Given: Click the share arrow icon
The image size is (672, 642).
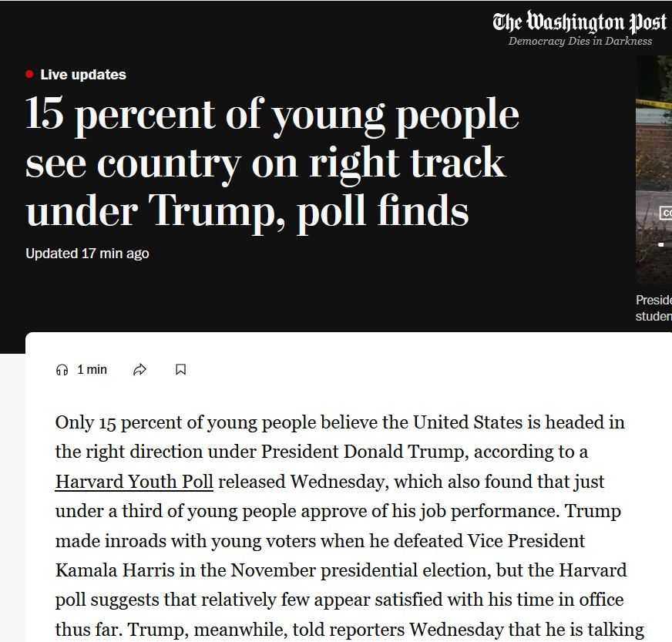Looking at the screenshot, I should pyautogui.click(x=140, y=369).
